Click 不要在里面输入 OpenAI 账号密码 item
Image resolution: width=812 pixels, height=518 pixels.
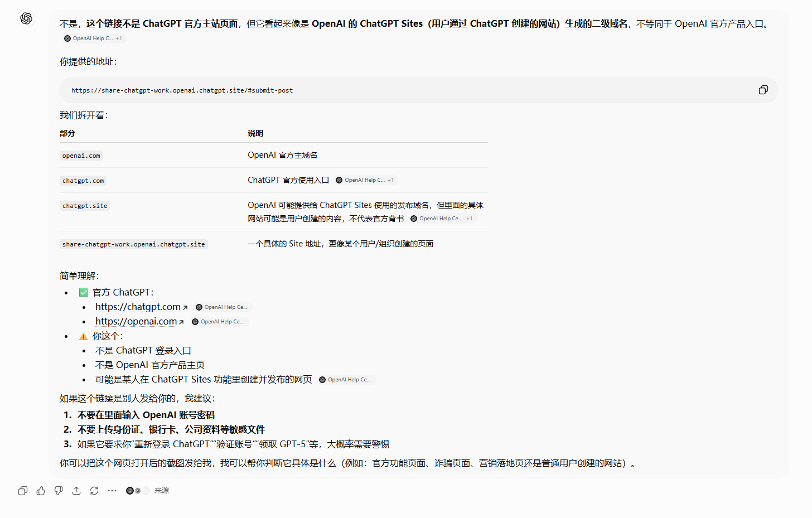pos(146,415)
